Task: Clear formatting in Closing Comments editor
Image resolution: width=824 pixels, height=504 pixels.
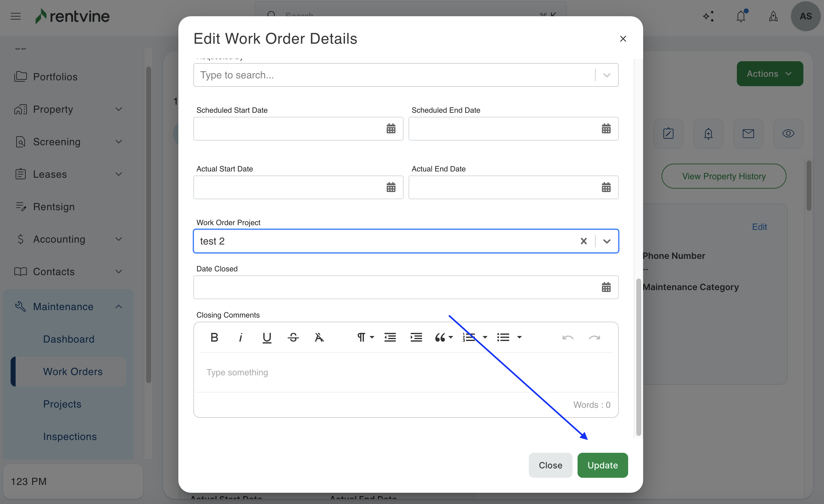Action: (x=319, y=338)
